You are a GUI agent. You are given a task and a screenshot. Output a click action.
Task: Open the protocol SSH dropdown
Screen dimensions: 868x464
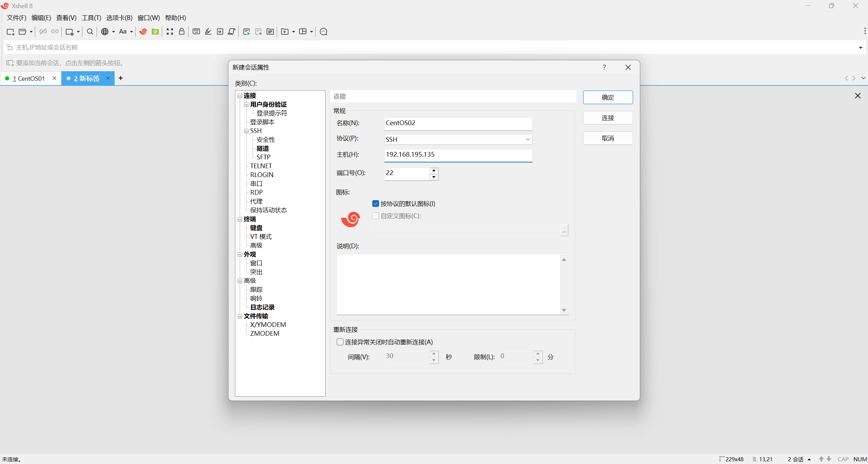click(x=458, y=139)
